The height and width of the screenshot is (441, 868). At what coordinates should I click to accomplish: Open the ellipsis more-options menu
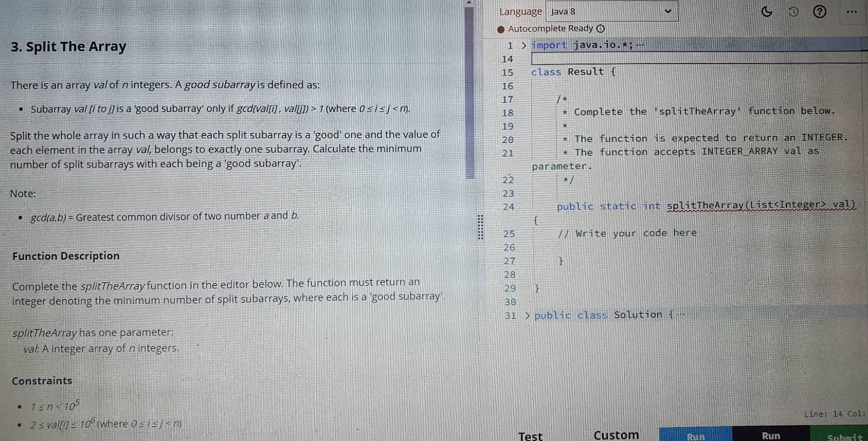point(852,11)
